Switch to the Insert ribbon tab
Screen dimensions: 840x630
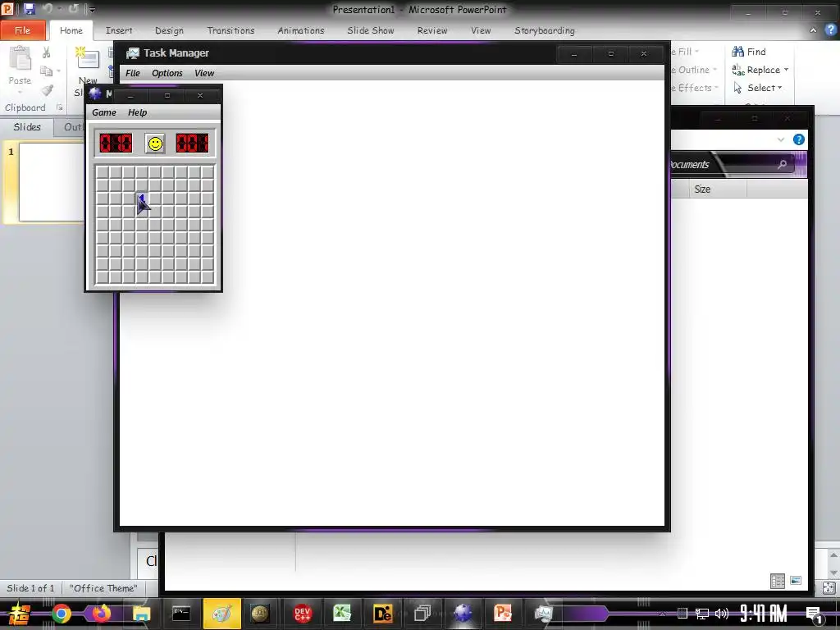[x=119, y=30]
